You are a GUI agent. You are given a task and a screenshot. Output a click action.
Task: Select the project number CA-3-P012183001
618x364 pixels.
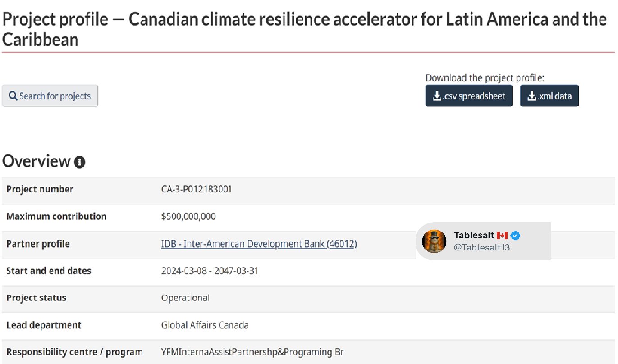coord(196,189)
